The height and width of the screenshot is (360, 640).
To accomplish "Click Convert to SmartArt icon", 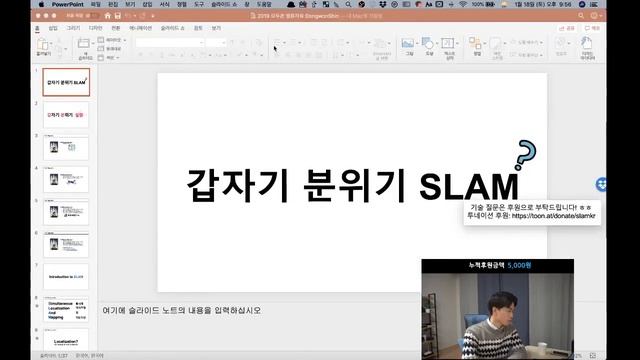I will click(381, 44).
